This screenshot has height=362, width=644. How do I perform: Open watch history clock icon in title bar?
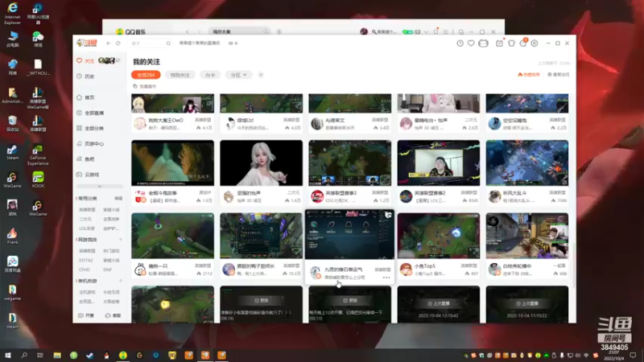(x=460, y=43)
